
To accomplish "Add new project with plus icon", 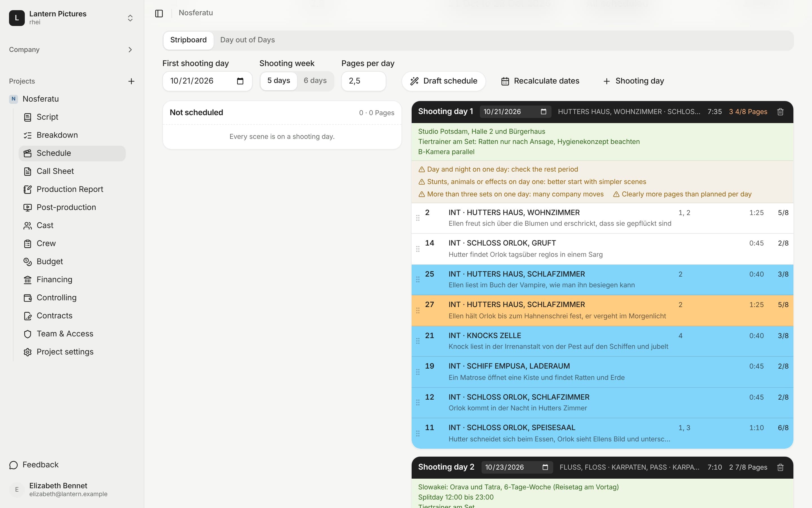I will point(131,81).
